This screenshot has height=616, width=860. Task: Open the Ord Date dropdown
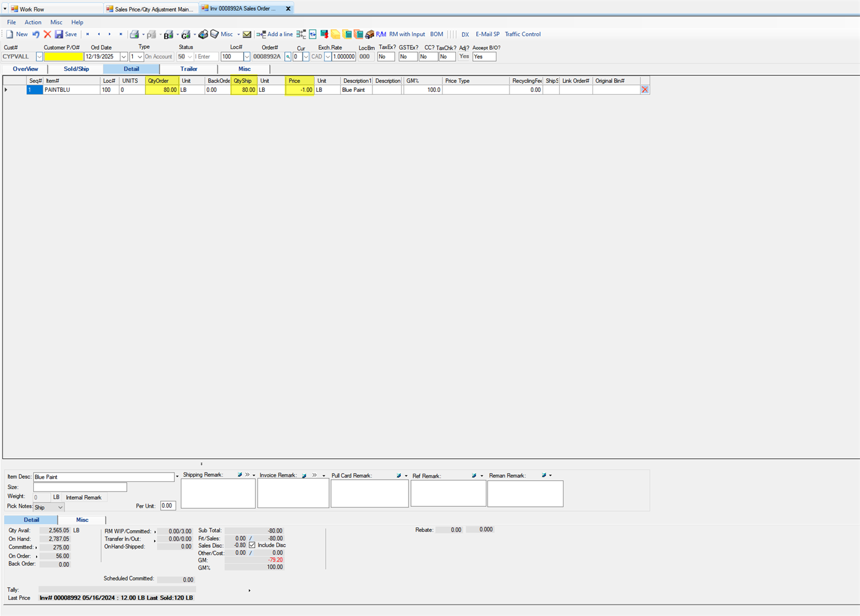tap(123, 57)
